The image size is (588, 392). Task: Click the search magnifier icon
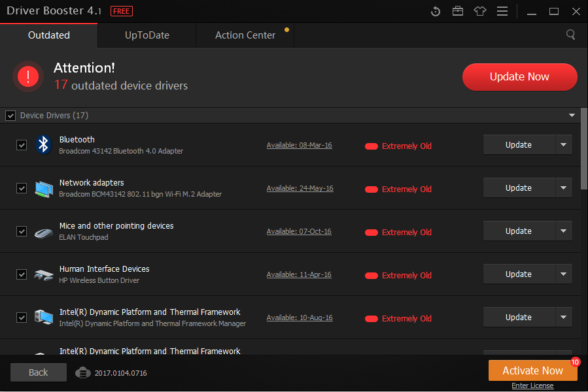click(x=571, y=35)
